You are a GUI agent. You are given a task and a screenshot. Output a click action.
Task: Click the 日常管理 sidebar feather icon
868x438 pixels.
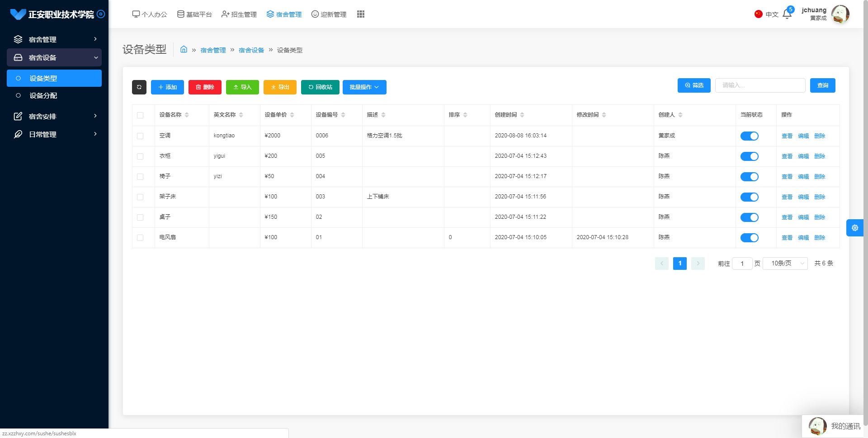(18, 134)
